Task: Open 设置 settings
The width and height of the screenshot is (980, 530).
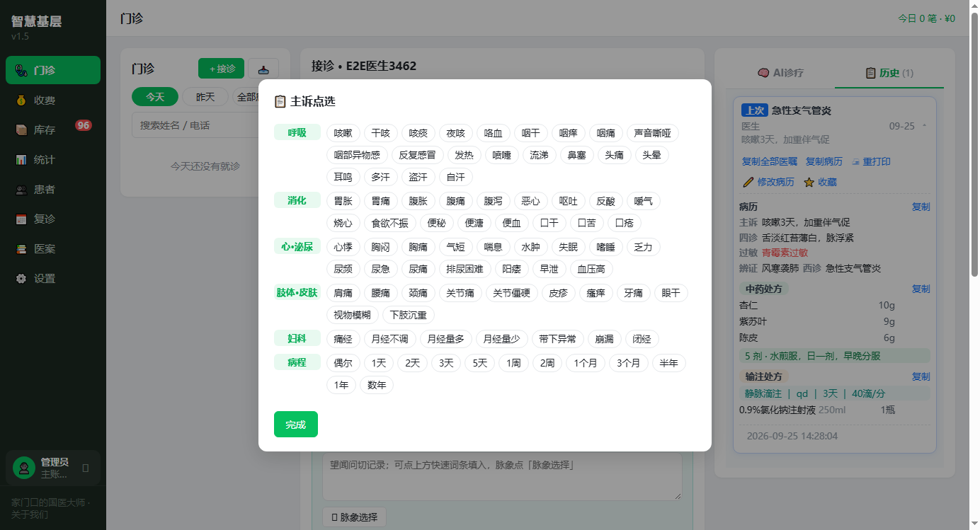Action: [x=53, y=278]
